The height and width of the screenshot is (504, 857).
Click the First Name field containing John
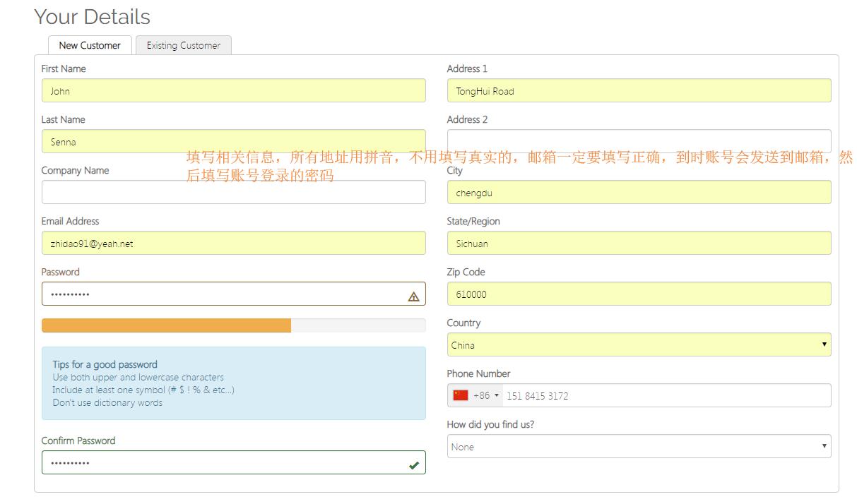233,90
